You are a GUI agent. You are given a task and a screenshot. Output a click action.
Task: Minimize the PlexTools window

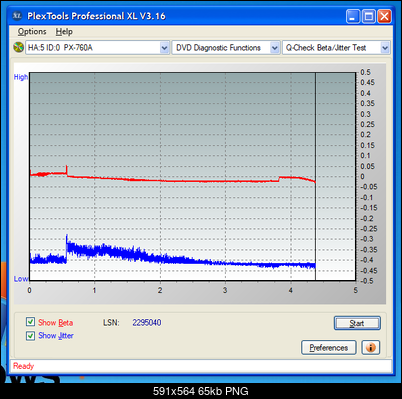click(353, 16)
